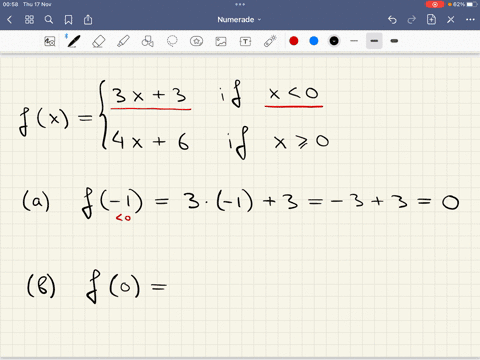Choose the red pen color

294,41
